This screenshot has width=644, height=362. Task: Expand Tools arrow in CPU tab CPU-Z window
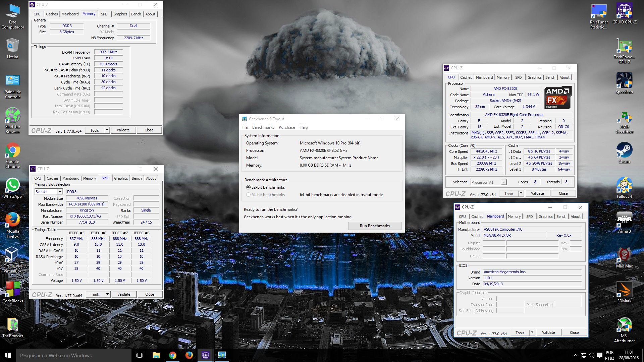[x=521, y=193]
